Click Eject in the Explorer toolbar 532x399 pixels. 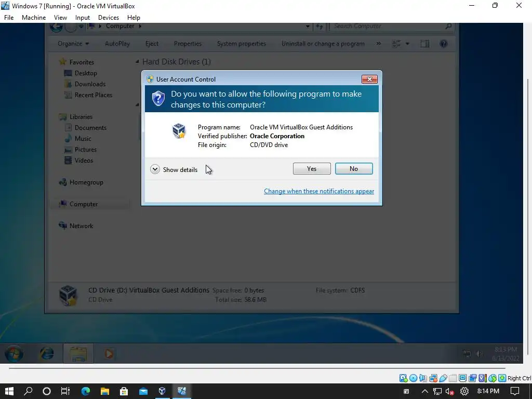152,44
